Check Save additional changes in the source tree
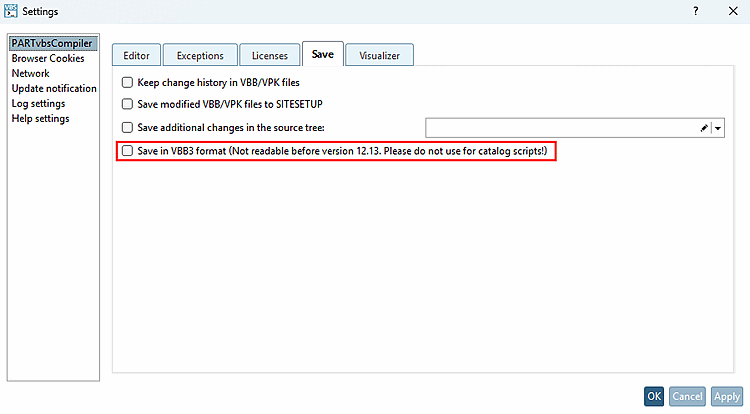750x414 pixels. (127, 128)
